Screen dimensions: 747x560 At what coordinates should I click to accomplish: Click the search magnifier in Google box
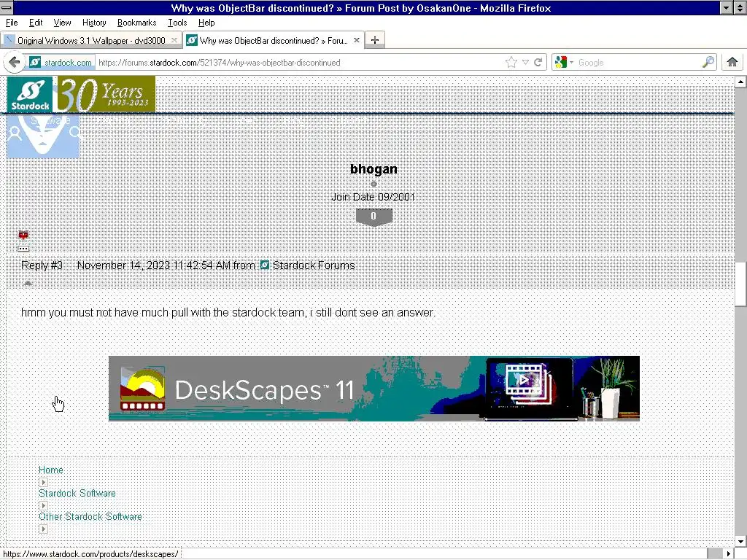(x=708, y=62)
